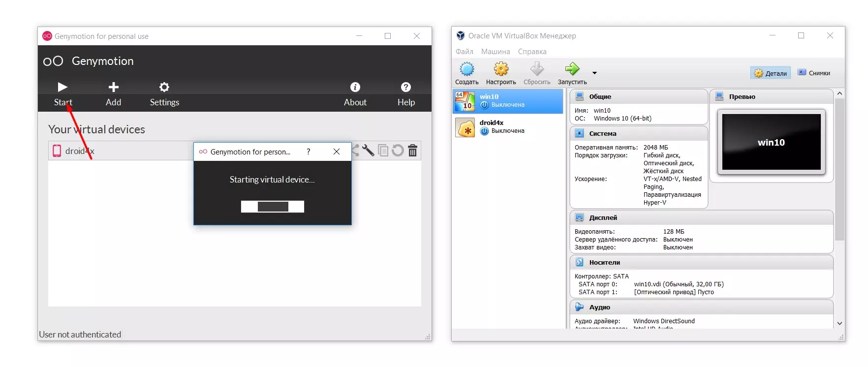Open the About info icon
Viewport: 868px width, 367px height.
355,88
